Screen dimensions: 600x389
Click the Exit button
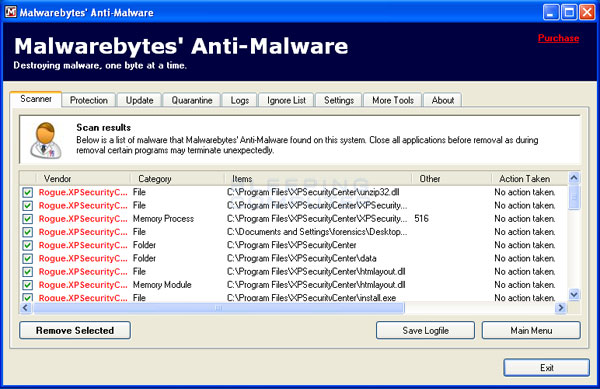click(546, 368)
